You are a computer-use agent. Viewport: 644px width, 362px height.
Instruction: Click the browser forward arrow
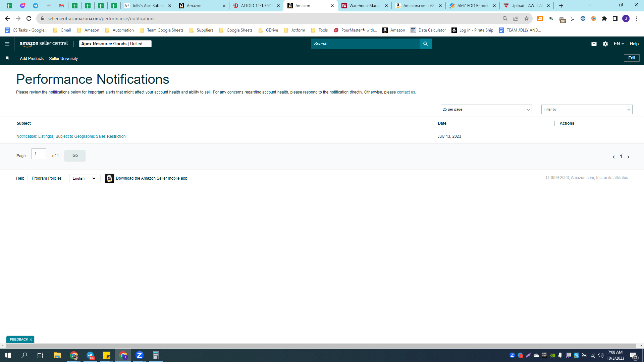click(x=18, y=18)
